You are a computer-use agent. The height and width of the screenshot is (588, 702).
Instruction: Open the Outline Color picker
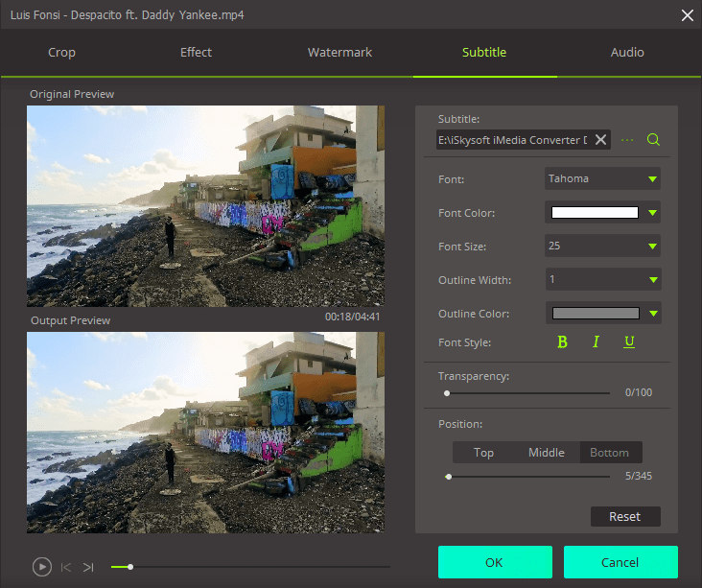602,314
